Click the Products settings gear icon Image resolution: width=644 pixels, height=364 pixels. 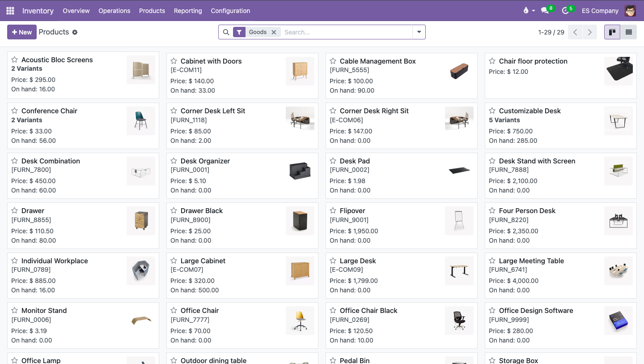click(x=75, y=32)
